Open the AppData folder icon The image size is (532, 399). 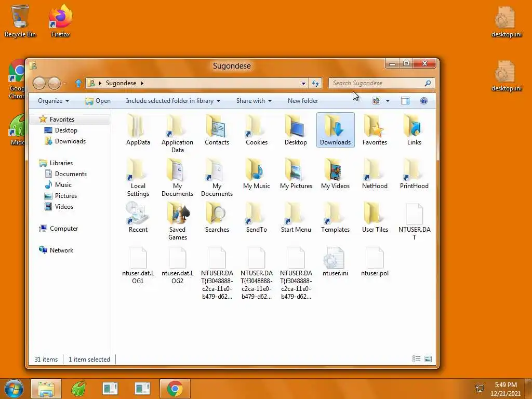tap(138, 130)
